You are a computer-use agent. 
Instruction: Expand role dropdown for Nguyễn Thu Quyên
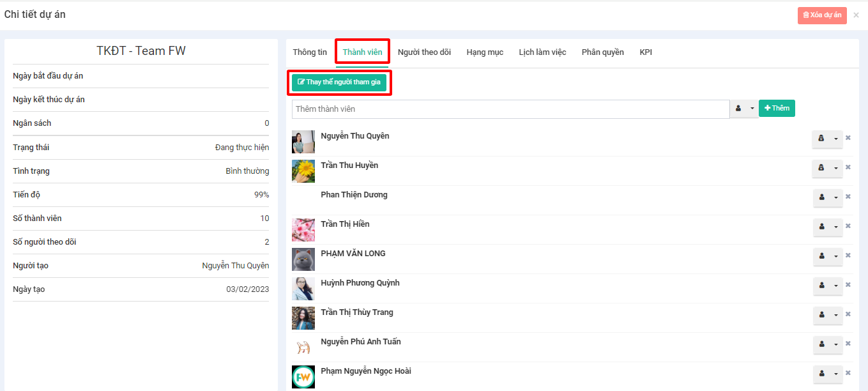pos(835,139)
